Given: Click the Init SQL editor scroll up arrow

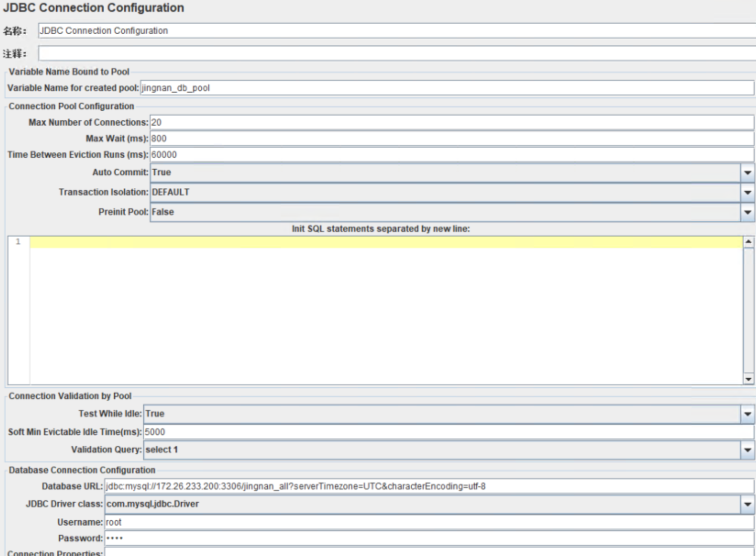Looking at the screenshot, I should [x=748, y=241].
